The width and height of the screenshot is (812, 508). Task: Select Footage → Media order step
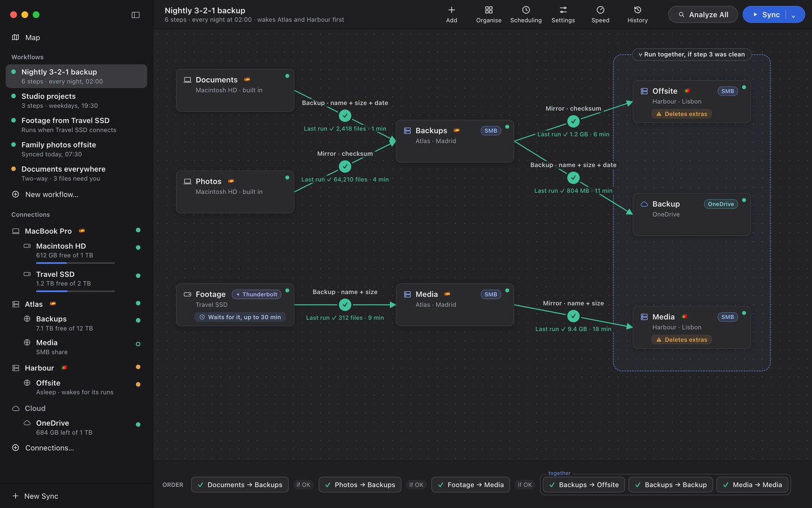(470, 485)
